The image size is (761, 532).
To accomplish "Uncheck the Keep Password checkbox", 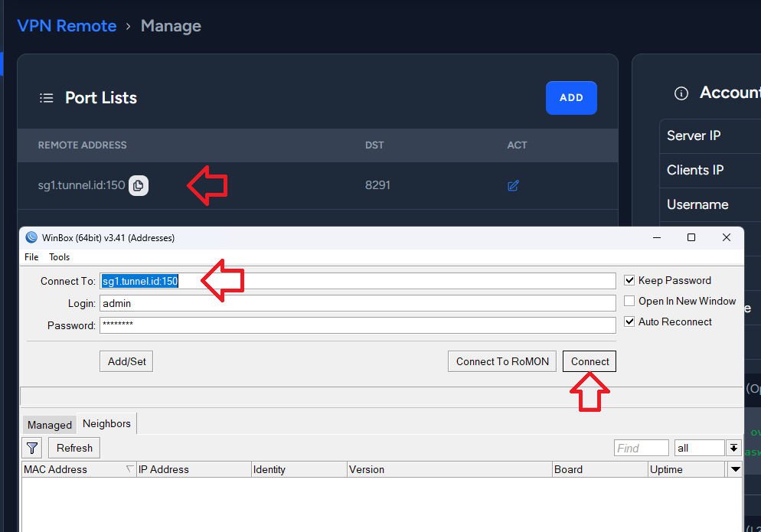I will [x=629, y=281].
